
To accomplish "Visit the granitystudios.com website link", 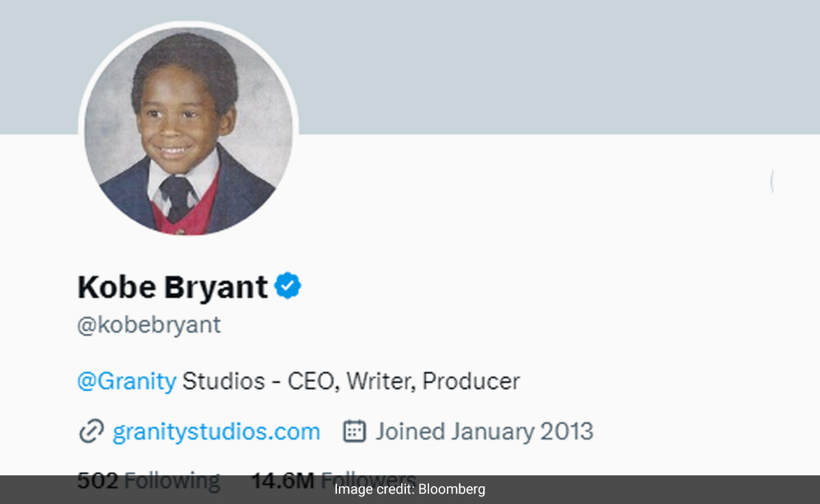I will [216, 432].
